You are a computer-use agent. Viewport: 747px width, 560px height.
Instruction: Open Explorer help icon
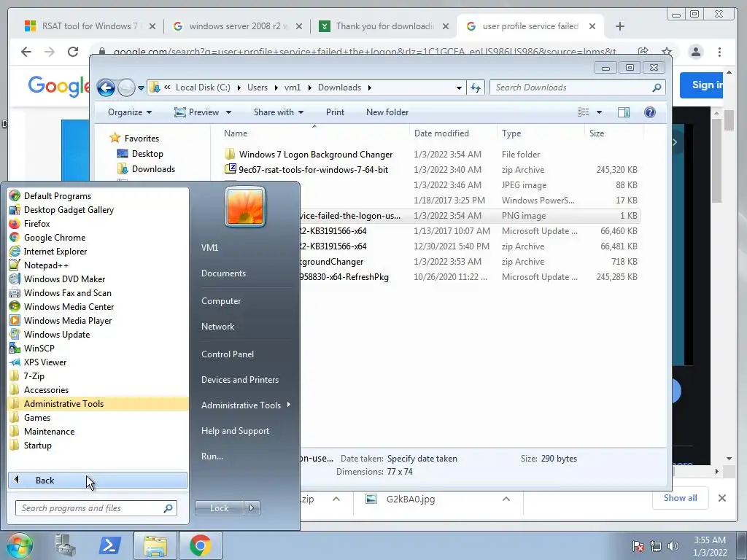(x=649, y=112)
